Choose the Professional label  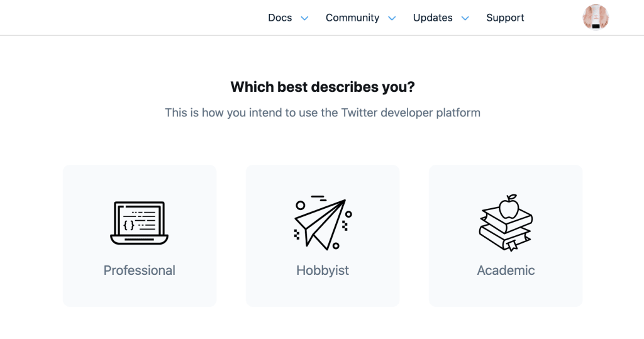point(139,270)
